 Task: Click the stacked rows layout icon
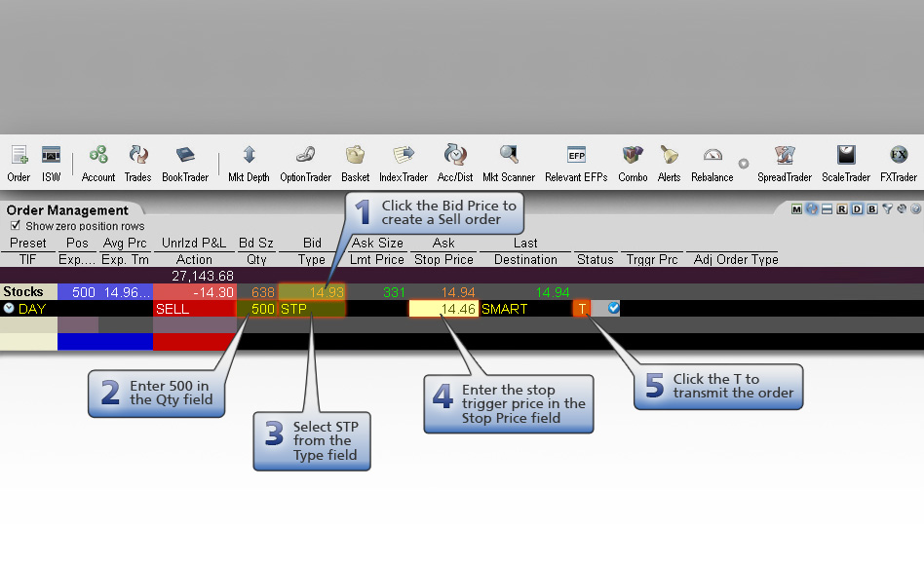click(827, 209)
